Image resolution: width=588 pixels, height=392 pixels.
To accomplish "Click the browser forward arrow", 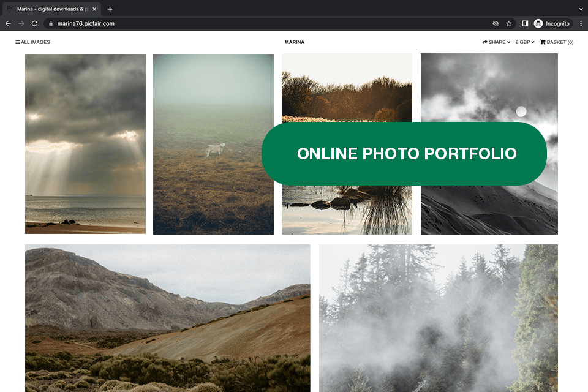I will tap(21, 23).
